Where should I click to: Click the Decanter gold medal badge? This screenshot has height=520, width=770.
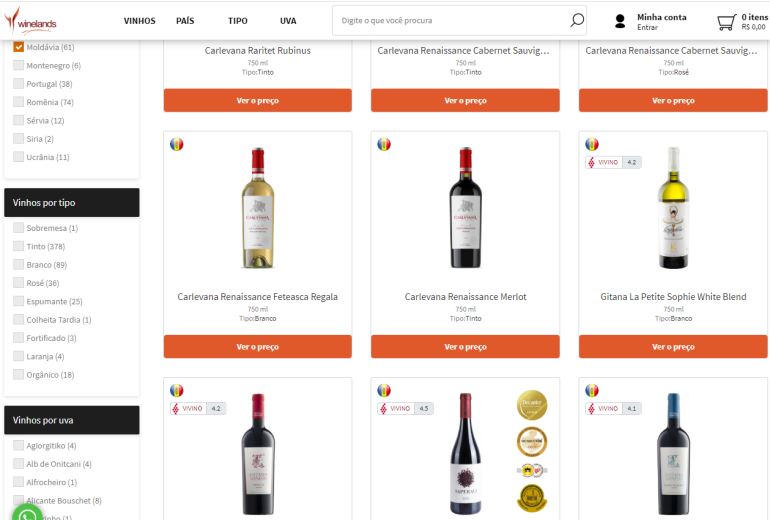tap(531, 406)
